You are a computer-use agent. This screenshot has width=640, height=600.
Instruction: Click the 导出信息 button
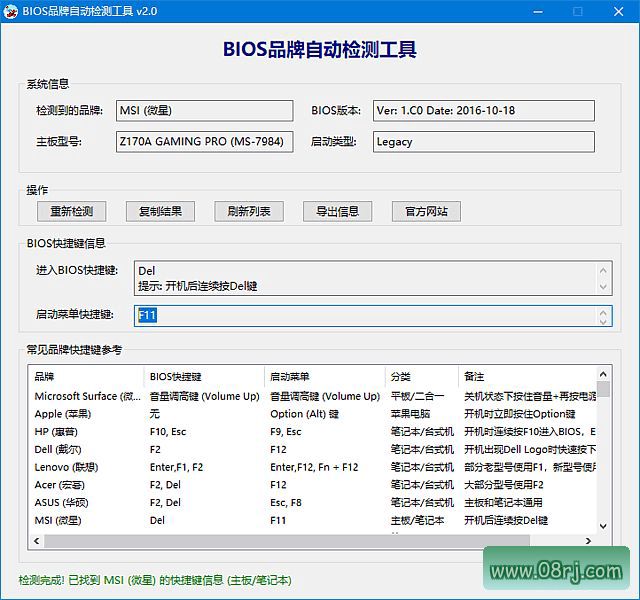tap(338, 211)
